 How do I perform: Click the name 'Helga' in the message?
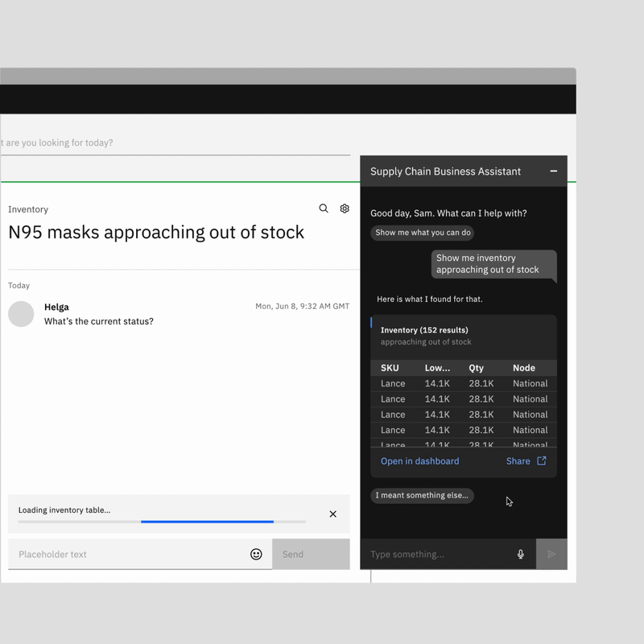pos(56,308)
